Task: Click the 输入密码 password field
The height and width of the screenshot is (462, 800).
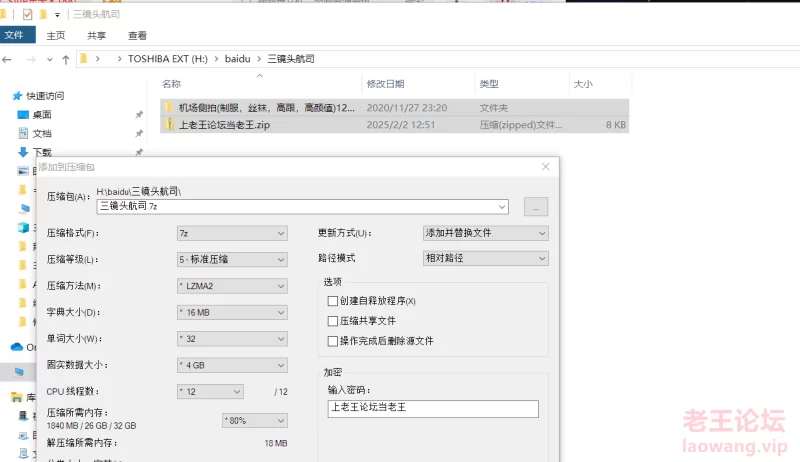Action: (433, 408)
